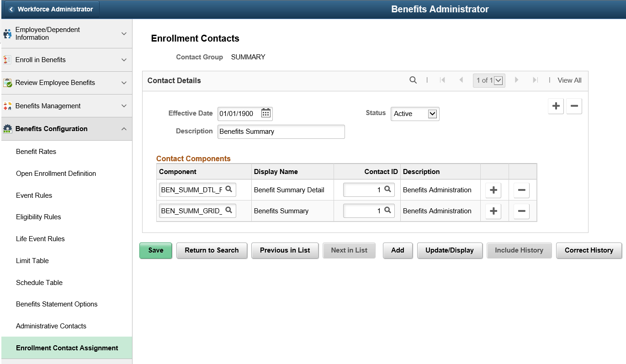Look up Contact ID for Benefits Summary row
Screen dimensions: 626x364
[387, 210]
